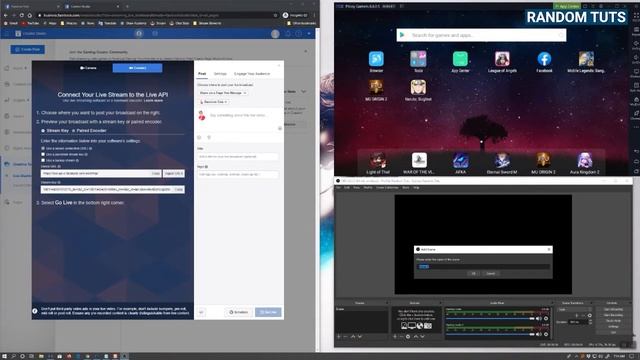Select the Settings tab in the right panel
This screenshot has width=640, height=360.
[x=220, y=74]
